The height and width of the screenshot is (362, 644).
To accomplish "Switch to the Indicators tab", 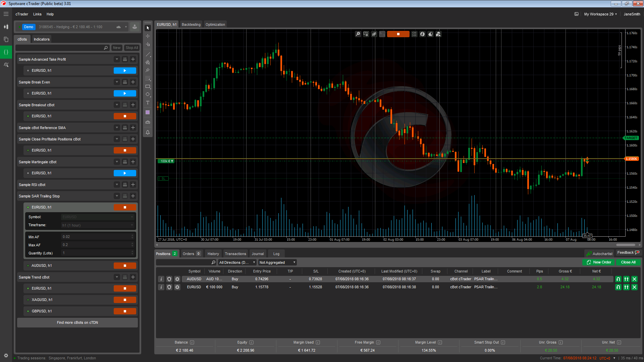I will click(x=42, y=39).
